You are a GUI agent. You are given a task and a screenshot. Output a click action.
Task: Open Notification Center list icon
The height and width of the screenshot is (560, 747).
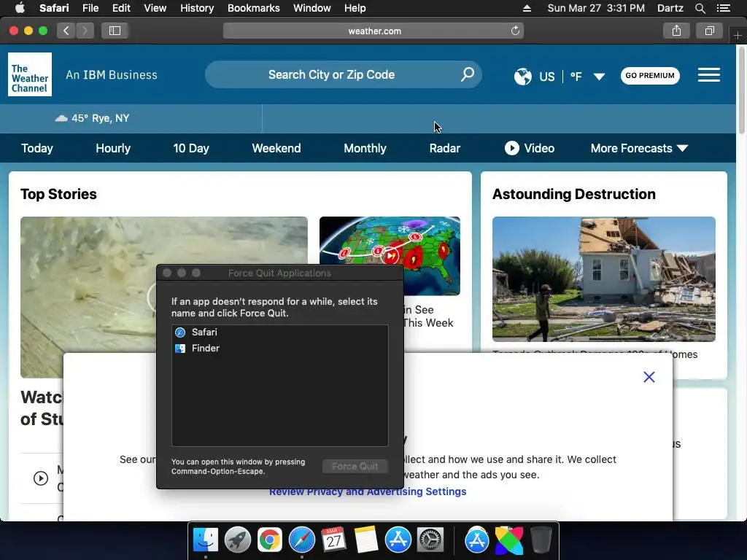coord(723,8)
